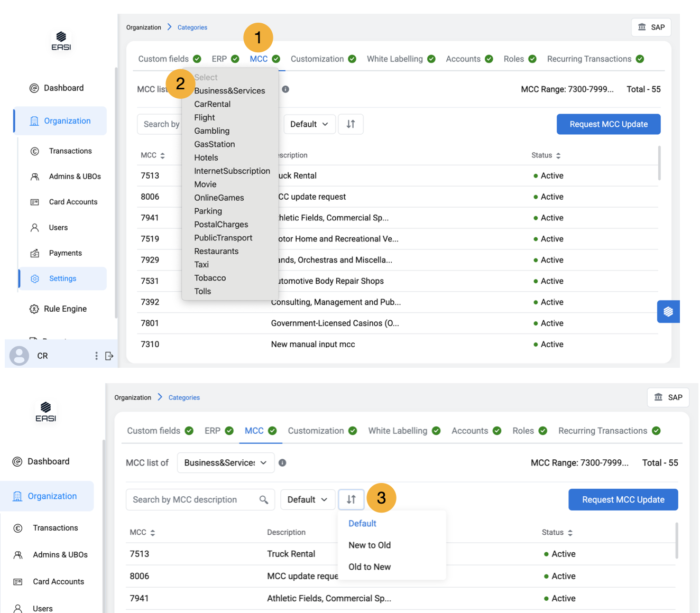This screenshot has height=613, width=700.
Task: Choose PublicTransport in the category list
Action: (x=223, y=238)
